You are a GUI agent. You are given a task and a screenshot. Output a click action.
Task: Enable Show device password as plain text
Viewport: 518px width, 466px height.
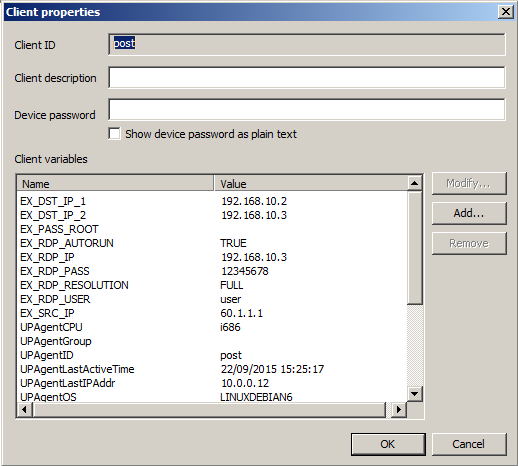coord(114,134)
